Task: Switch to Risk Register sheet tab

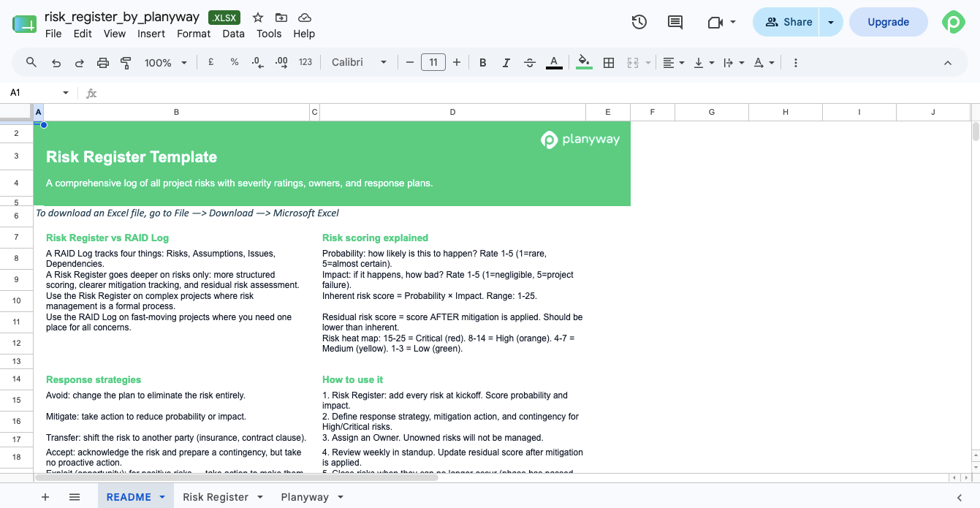Action: (x=216, y=497)
